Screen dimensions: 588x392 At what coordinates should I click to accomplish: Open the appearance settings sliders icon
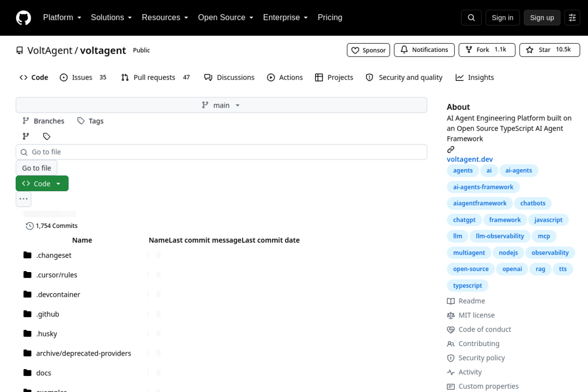[572, 17]
